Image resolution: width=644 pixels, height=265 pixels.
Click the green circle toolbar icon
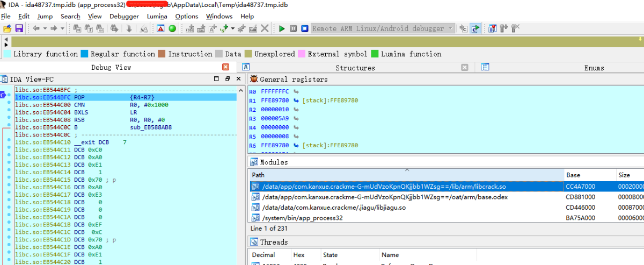point(172,28)
